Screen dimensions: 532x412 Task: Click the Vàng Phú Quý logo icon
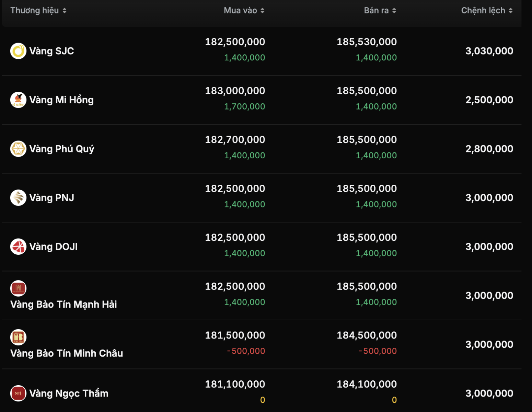point(18,149)
